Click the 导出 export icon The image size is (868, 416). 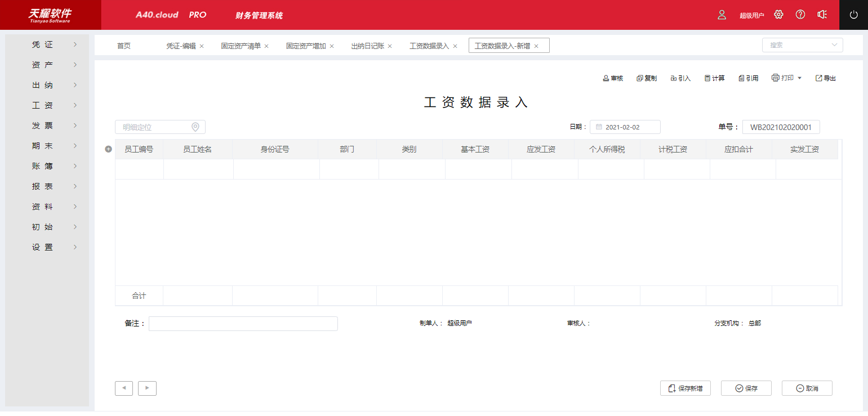[x=825, y=78]
